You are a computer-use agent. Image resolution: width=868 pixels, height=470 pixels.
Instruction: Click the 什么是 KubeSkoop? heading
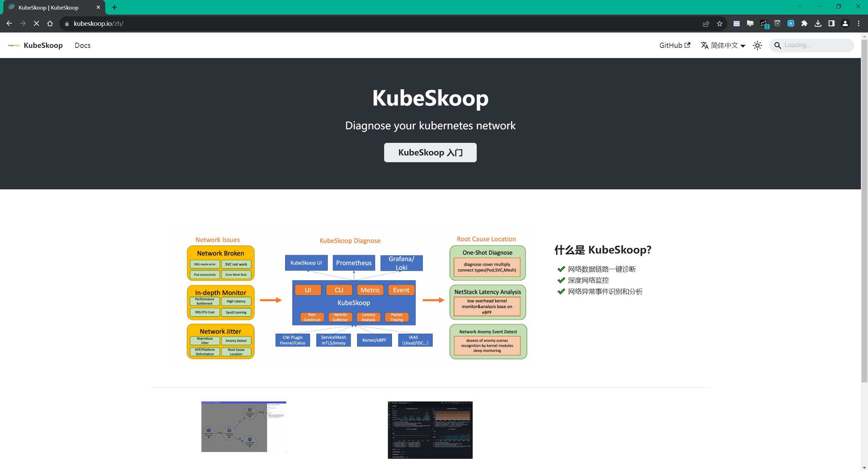603,250
